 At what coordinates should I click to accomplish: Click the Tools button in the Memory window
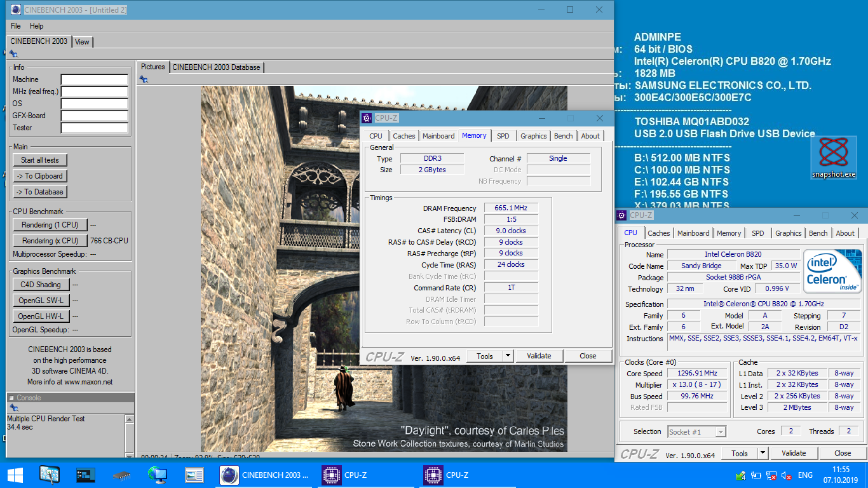click(x=485, y=356)
